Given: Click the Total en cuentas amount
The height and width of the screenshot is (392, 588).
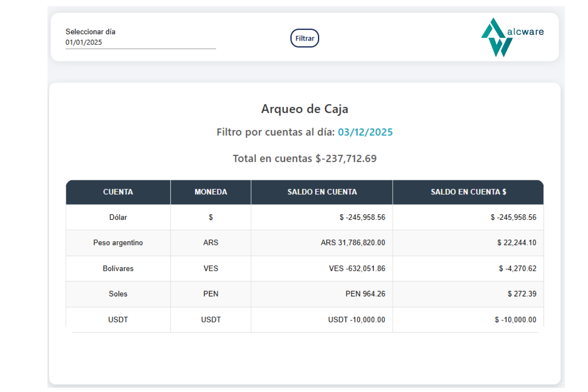Looking at the screenshot, I should 346,158.
